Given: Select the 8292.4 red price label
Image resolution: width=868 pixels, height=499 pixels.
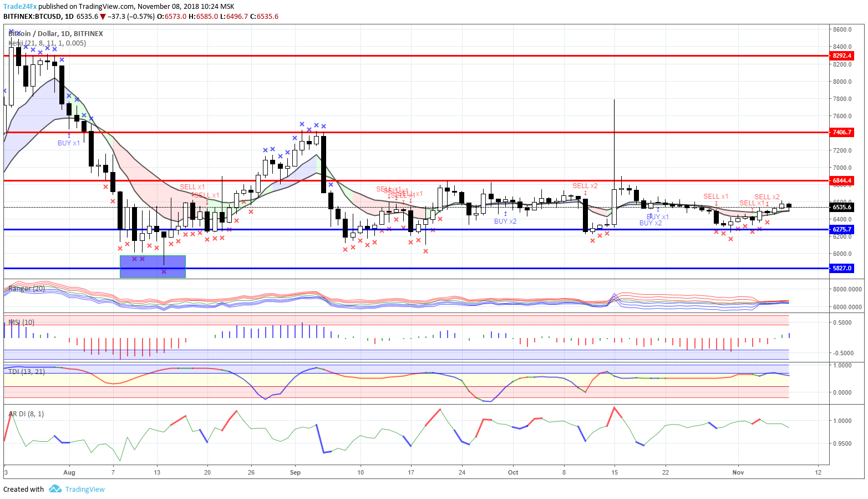Looking at the screenshot, I should pos(842,56).
